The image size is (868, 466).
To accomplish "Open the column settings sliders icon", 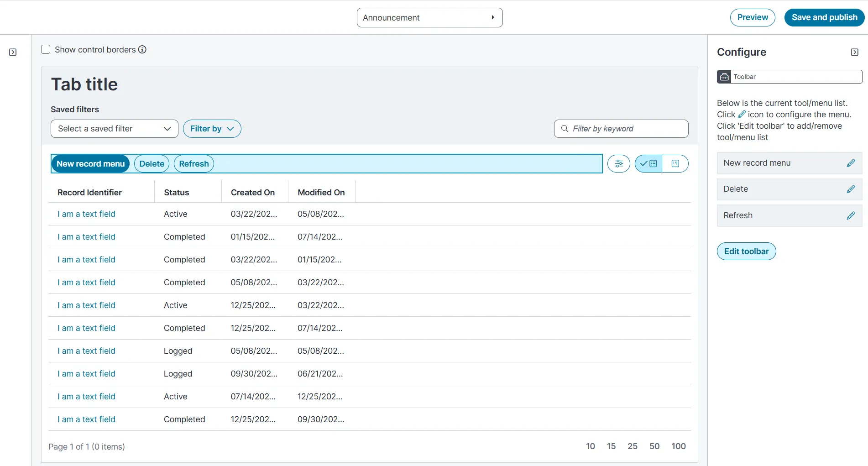I will [x=619, y=163].
